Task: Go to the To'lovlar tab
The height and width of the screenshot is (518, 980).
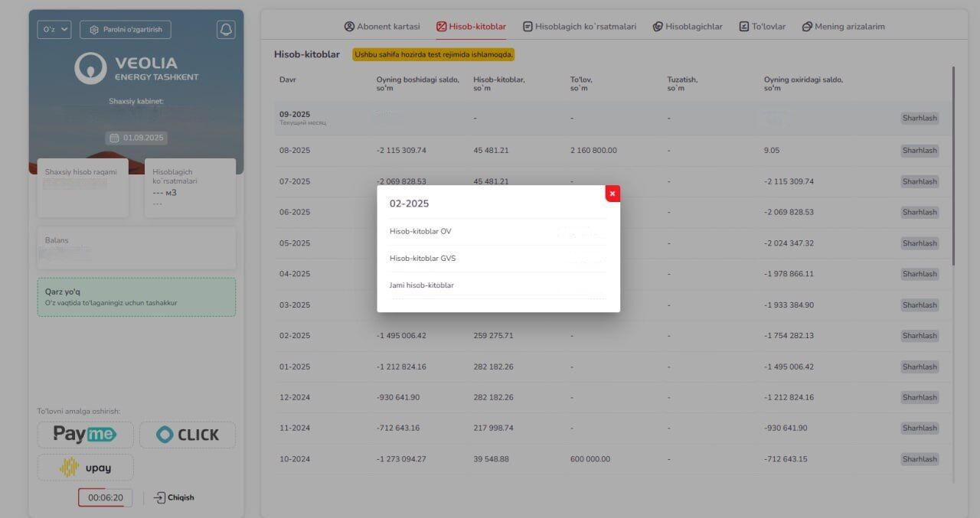Action: 763,26
